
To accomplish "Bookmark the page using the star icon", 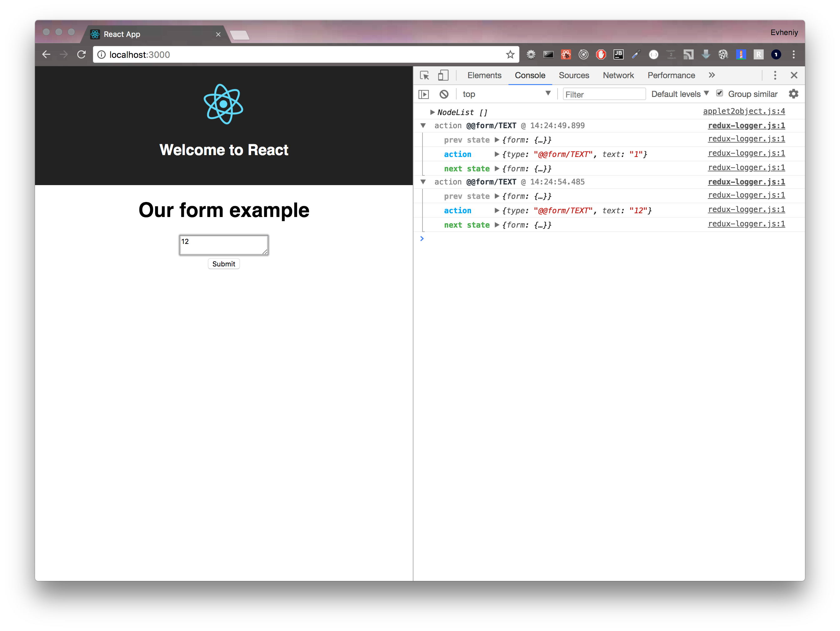I will pos(510,54).
